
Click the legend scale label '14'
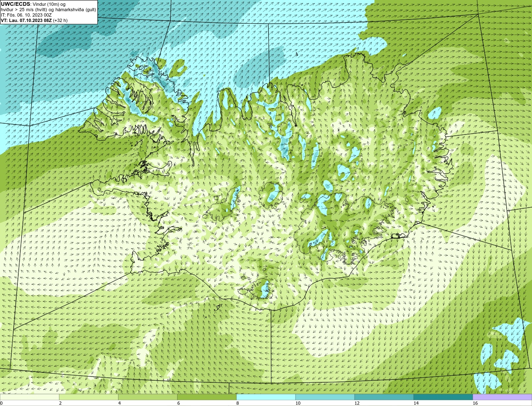coord(416,403)
